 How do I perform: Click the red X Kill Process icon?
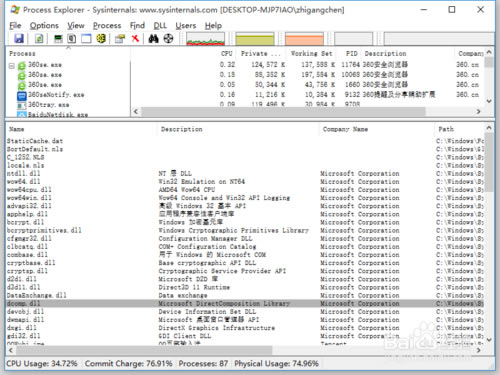point(135,39)
